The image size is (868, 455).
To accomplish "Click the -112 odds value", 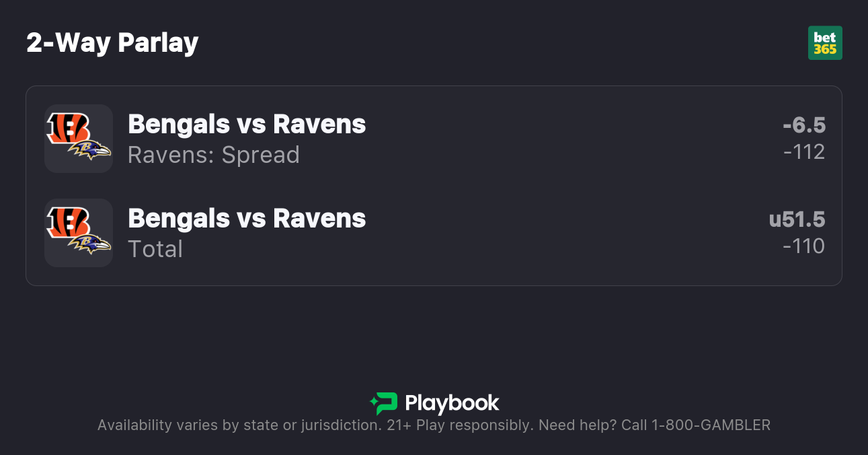I will click(x=804, y=152).
